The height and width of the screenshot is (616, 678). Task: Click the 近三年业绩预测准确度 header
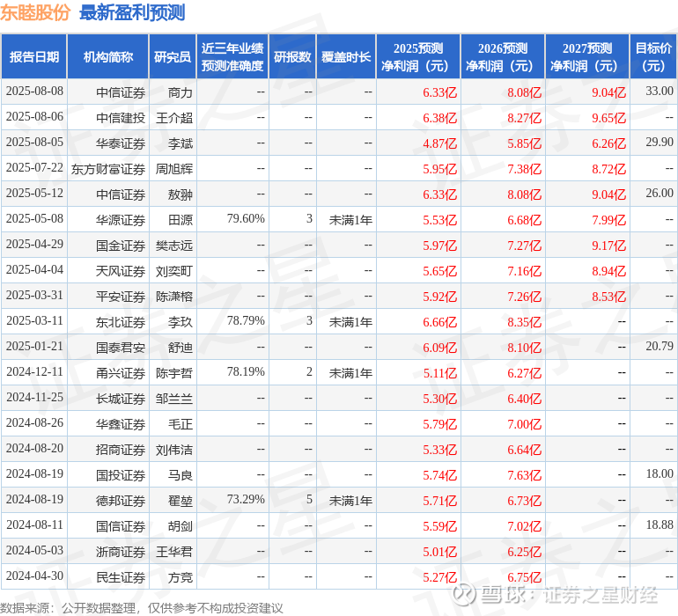click(x=232, y=56)
